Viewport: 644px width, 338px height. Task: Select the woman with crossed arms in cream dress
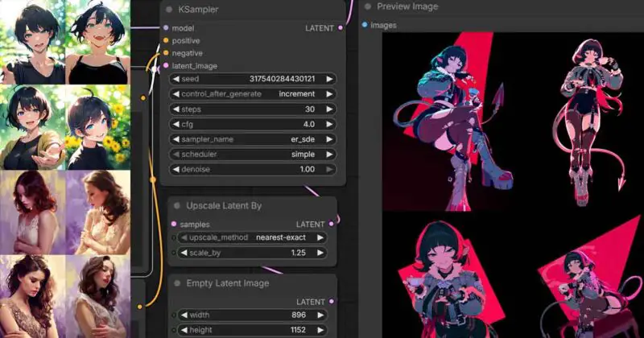(97, 296)
